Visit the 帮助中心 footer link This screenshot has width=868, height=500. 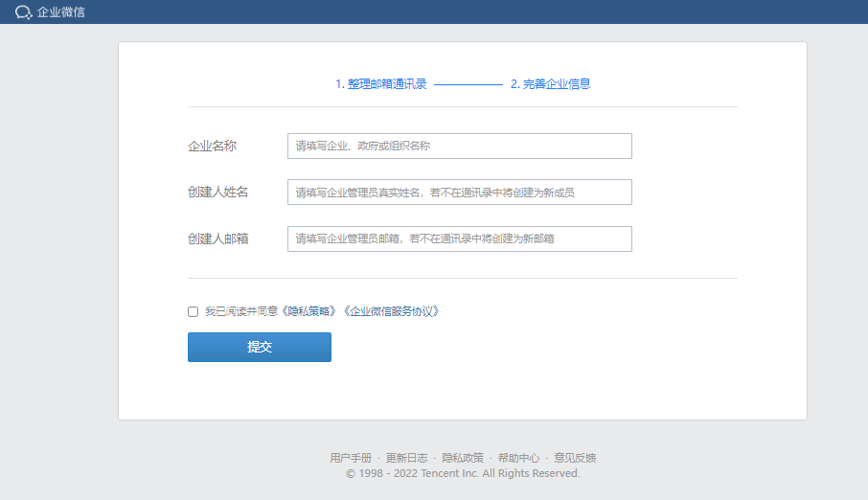pyautogui.click(x=518, y=458)
